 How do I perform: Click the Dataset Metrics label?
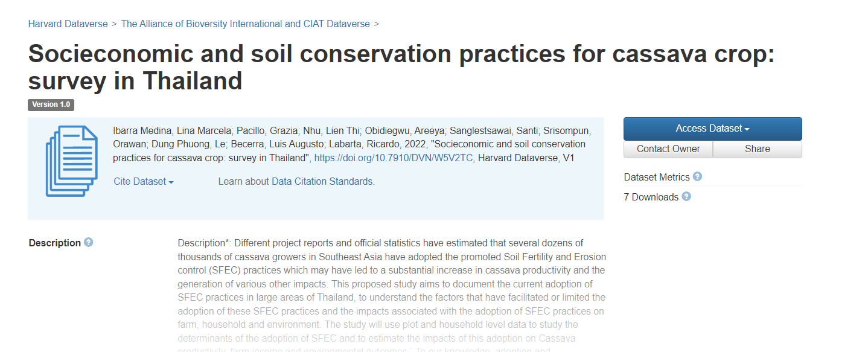pyautogui.click(x=657, y=178)
